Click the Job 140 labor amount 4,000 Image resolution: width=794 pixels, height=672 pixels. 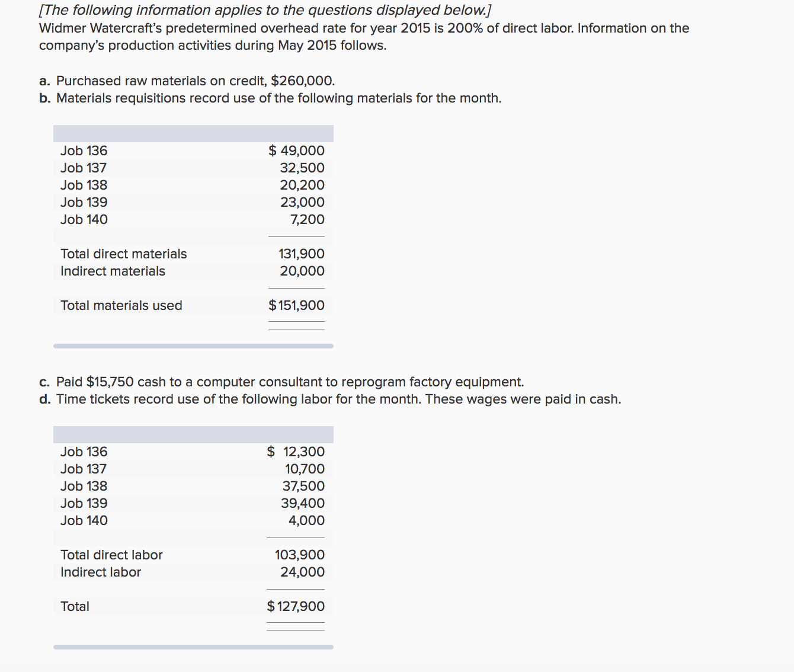(x=306, y=520)
